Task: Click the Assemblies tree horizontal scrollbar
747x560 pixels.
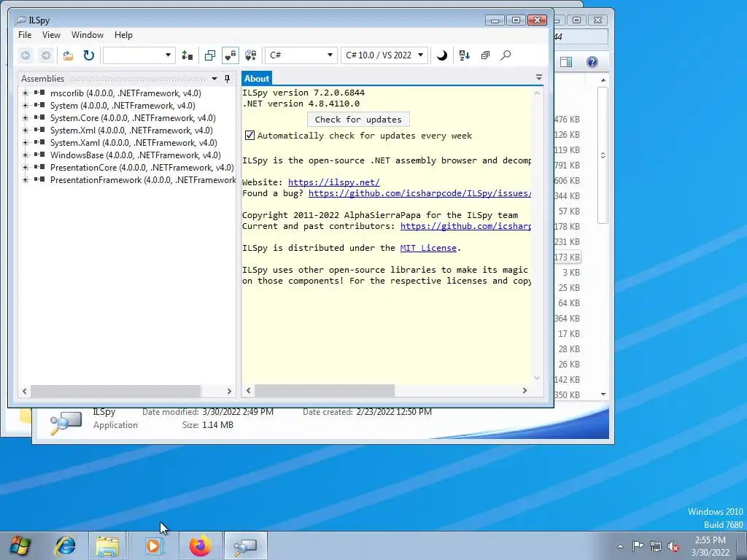Action: click(x=115, y=391)
